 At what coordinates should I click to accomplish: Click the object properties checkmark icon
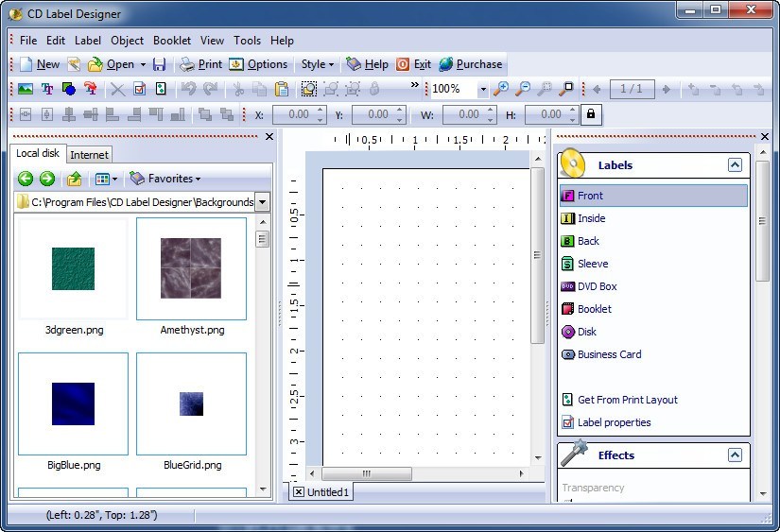pyautogui.click(x=140, y=89)
